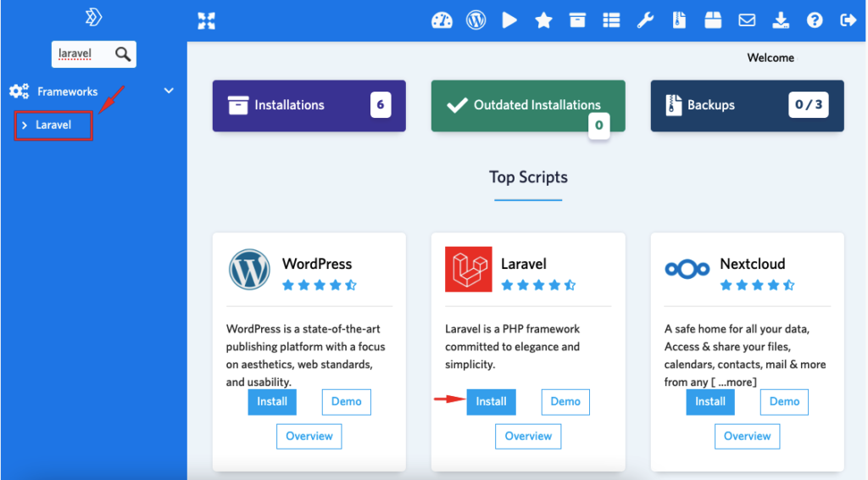This screenshot has height=480, width=868.
Task: Open the wrench settings icon
Action: coord(645,20)
